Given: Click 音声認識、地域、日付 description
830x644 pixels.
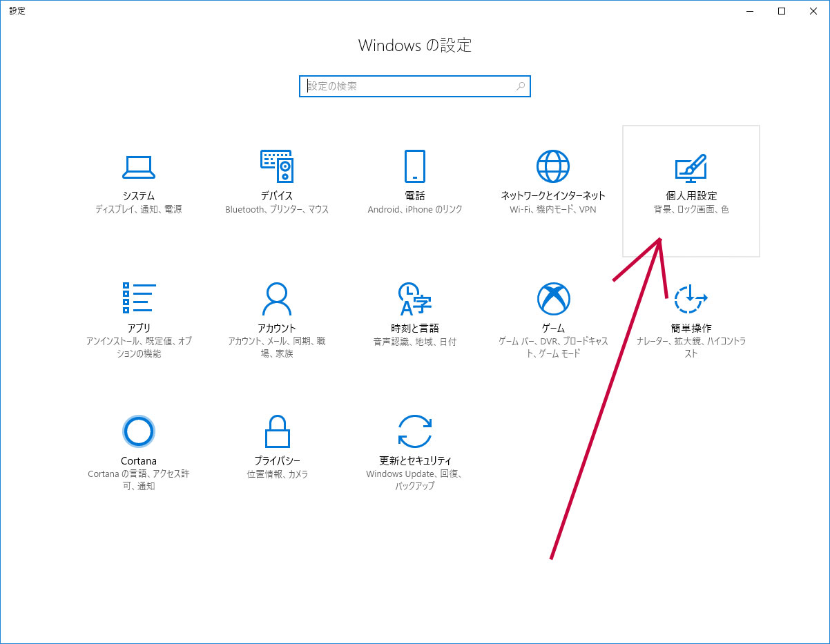Looking at the screenshot, I should 415,341.
